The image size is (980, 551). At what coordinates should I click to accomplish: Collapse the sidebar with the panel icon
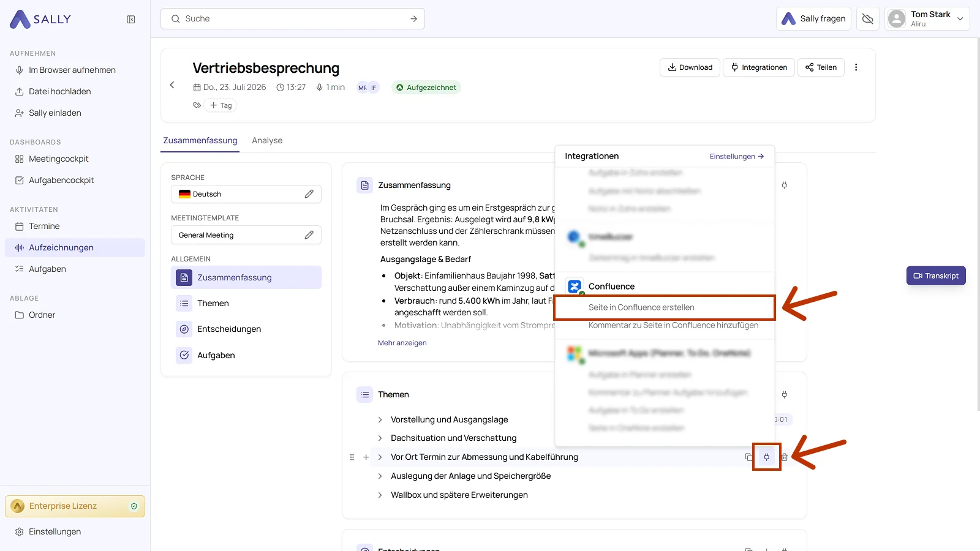131,20
